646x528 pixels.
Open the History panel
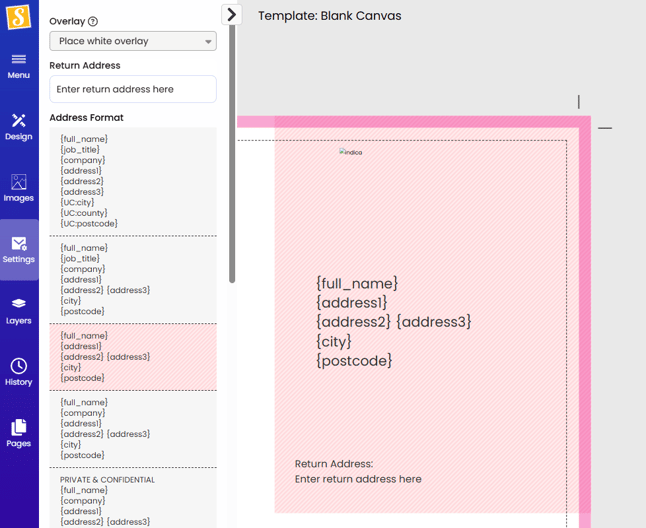19,371
